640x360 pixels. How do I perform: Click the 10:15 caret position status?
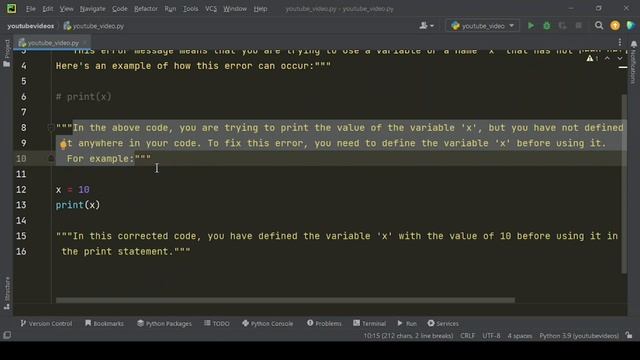408,336
